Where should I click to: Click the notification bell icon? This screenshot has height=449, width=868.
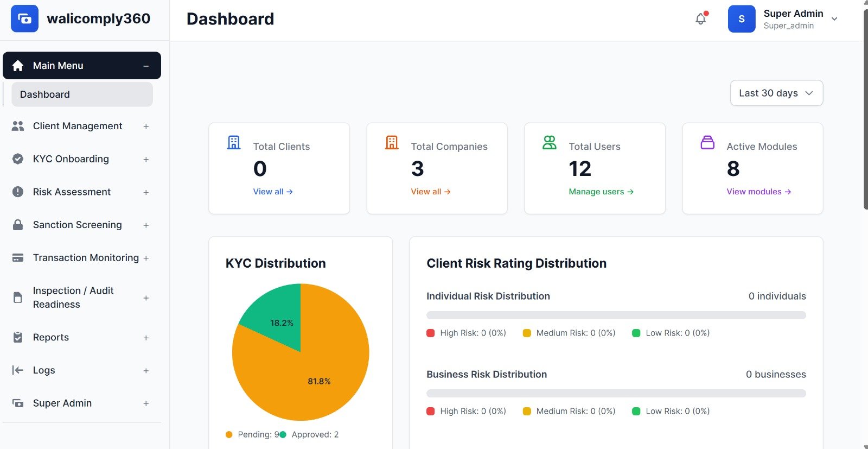701,19
